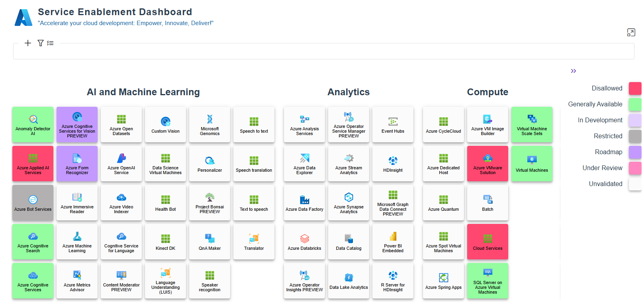Click the plus icon to add filter
The width and height of the screenshot is (644, 302).
click(x=28, y=43)
